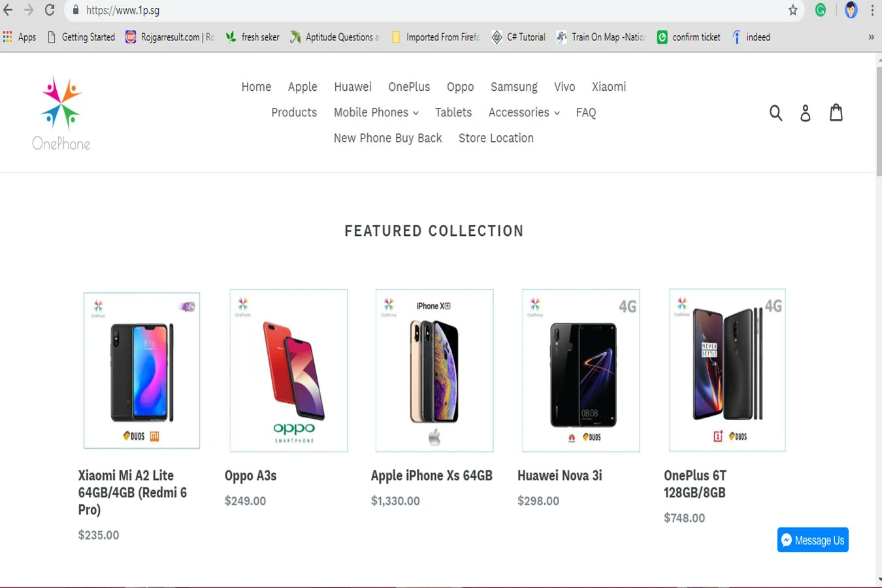Bookmark this page with the star icon
Screen dimensions: 882x588
click(792, 10)
